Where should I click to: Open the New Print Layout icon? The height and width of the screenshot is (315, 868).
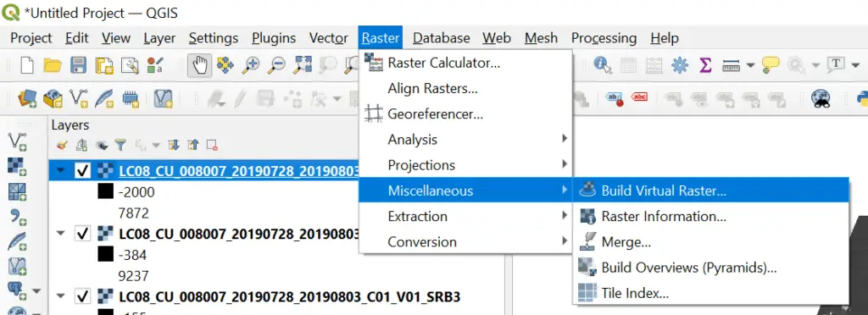click(103, 65)
